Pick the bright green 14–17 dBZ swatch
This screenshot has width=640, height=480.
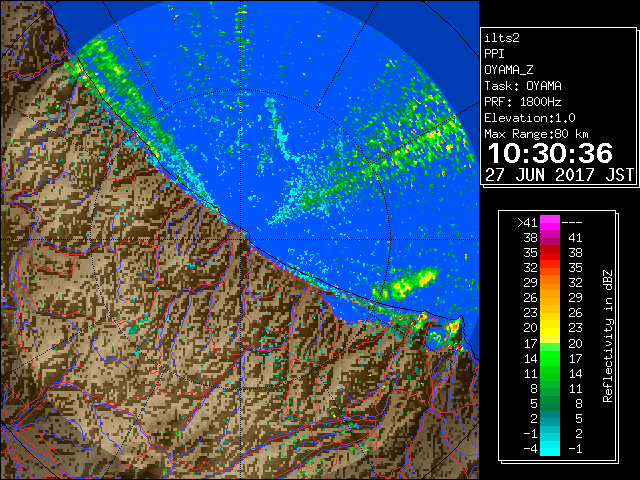pos(550,358)
